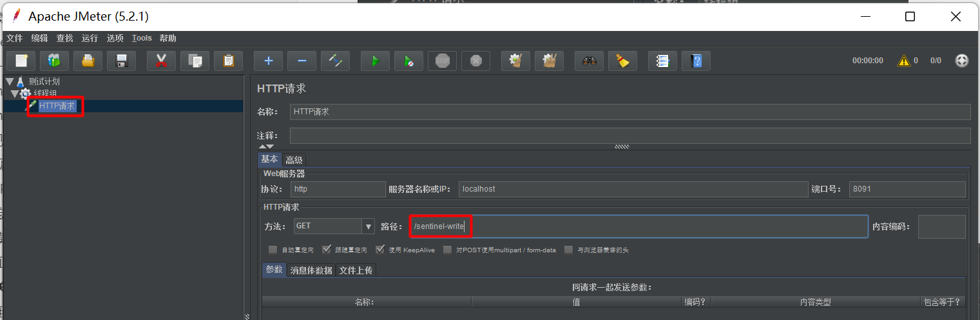The height and width of the screenshot is (320, 980).
Task: Click the Toggle element wand icon
Action: 335,61
